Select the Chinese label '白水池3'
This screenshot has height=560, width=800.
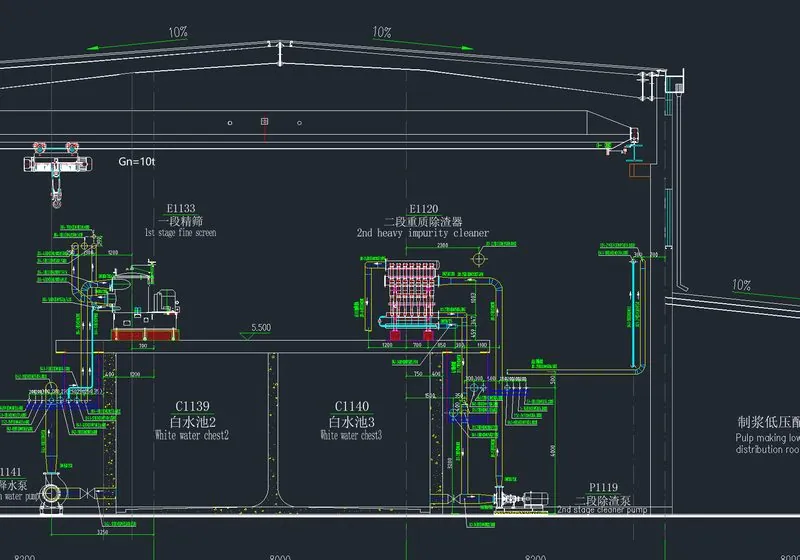(x=352, y=422)
